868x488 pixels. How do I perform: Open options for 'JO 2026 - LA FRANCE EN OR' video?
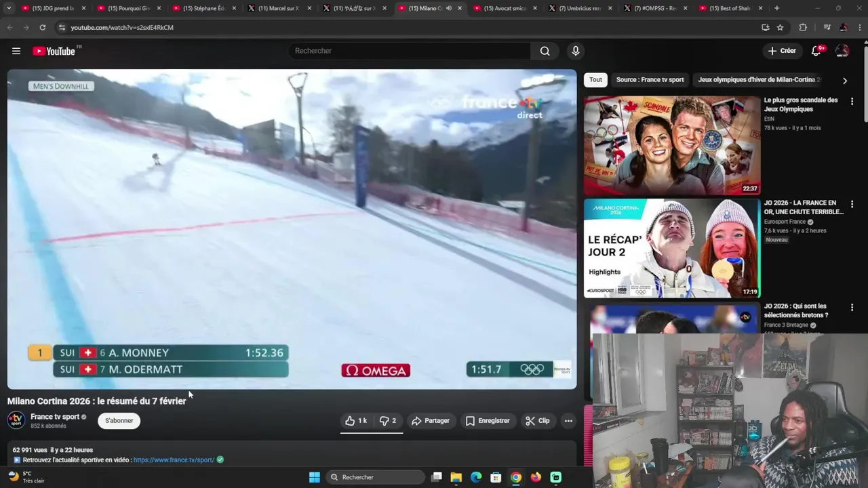[x=852, y=204]
